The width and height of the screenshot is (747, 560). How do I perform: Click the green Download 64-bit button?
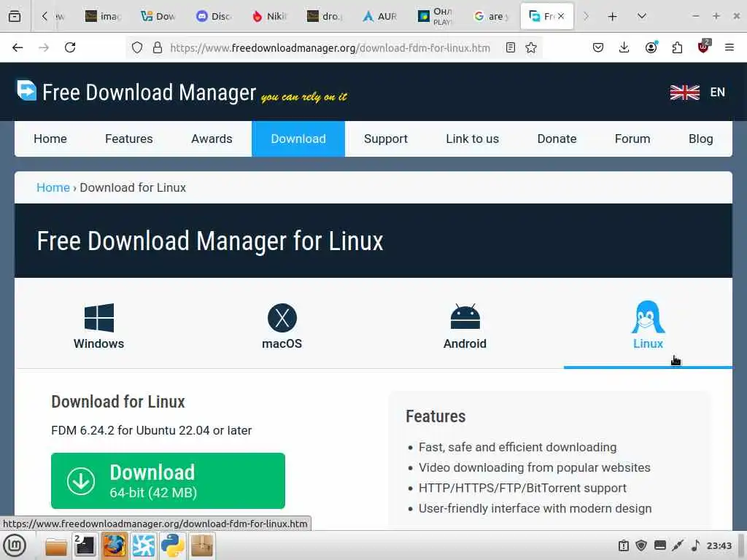click(x=169, y=481)
